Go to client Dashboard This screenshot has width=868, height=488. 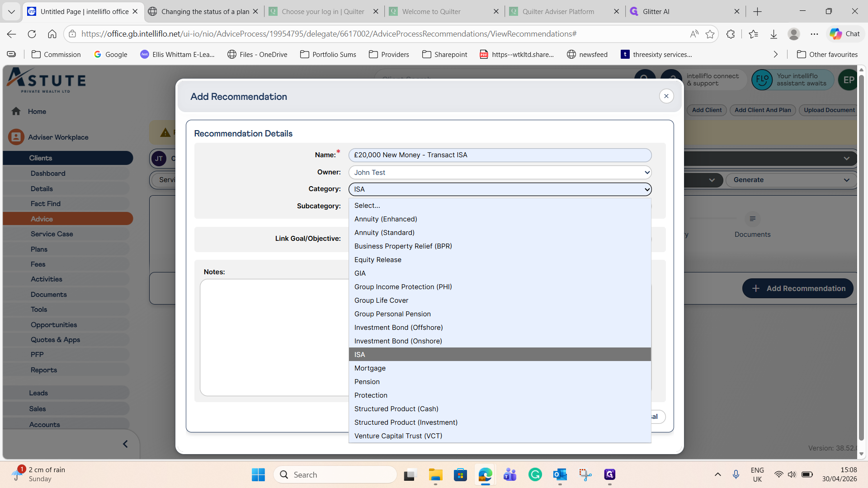coord(66,173)
